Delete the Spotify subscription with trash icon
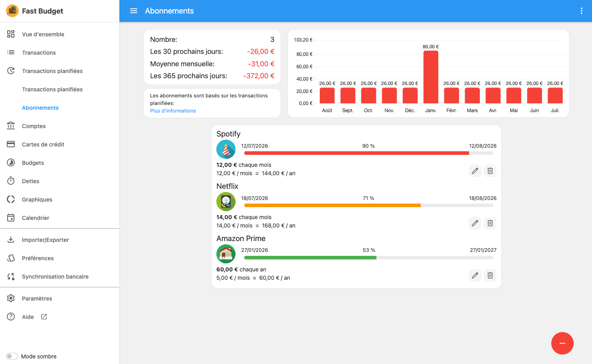 coord(490,171)
